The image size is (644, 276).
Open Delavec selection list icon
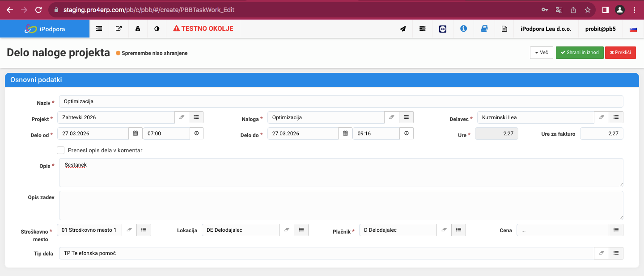pyautogui.click(x=616, y=117)
